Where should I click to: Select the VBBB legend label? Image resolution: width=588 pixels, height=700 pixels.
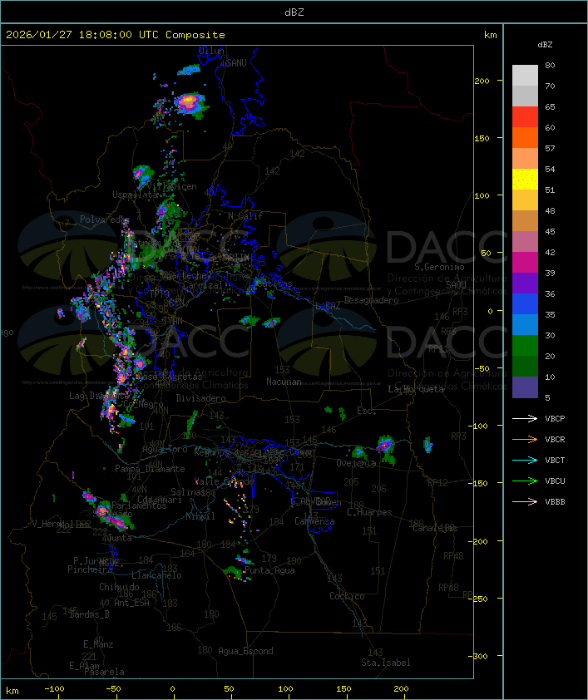[555, 501]
